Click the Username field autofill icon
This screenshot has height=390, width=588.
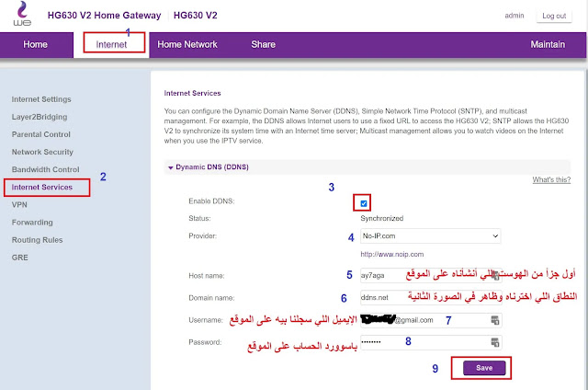pyautogui.click(x=495, y=320)
